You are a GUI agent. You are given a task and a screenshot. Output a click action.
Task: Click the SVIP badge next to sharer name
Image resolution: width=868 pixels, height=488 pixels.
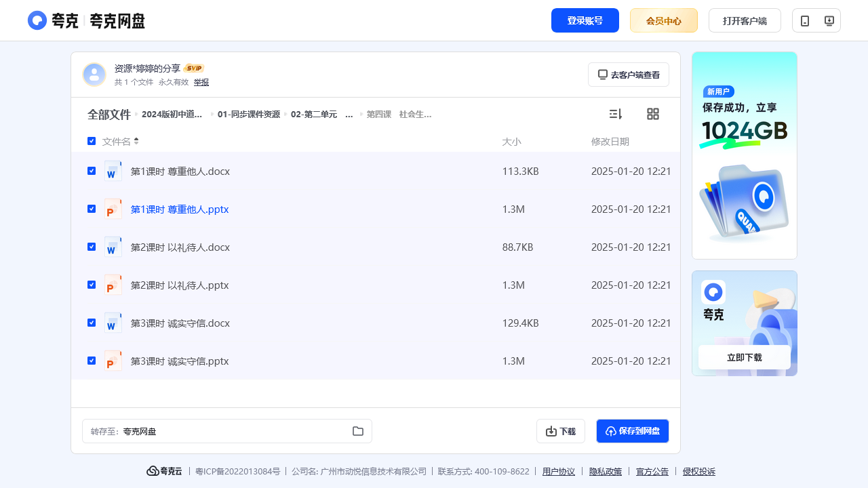(194, 68)
